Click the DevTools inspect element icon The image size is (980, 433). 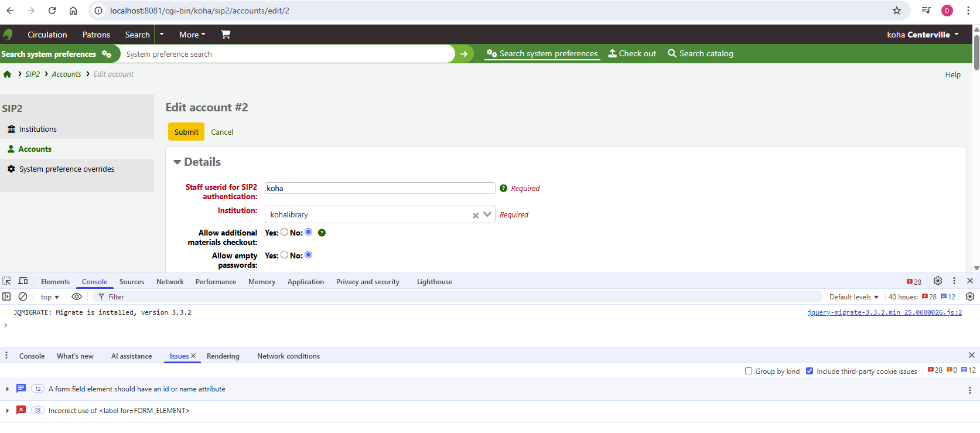[x=6, y=281]
